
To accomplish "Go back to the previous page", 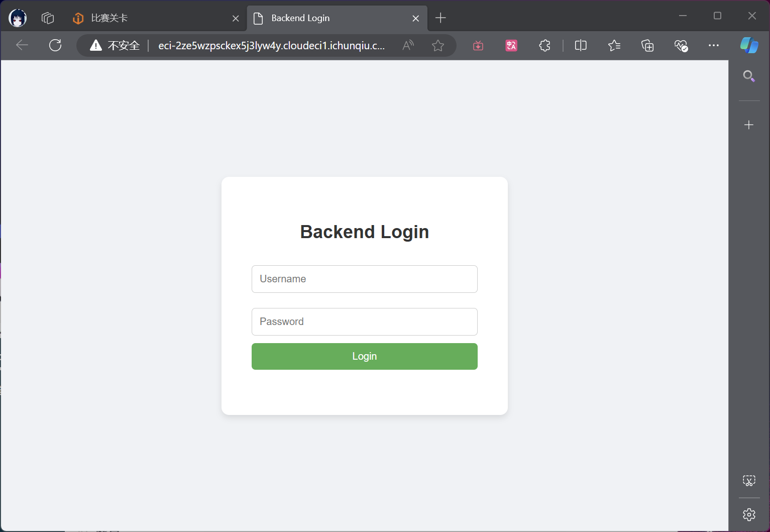I will point(22,45).
